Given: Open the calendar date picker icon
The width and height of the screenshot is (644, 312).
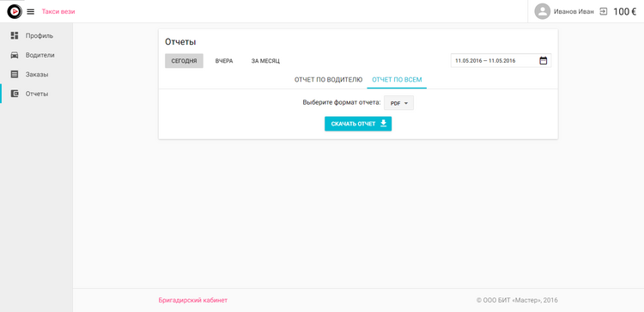Looking at the screenshot, I should point(543,60).
